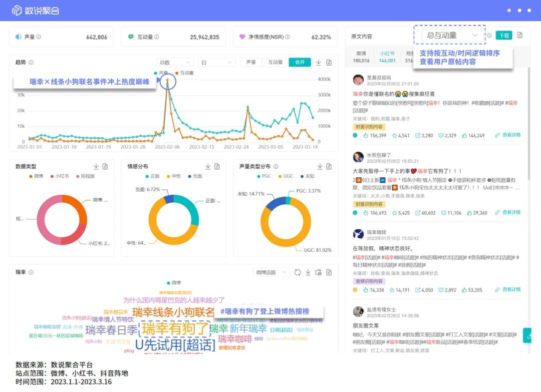Screen dimensions: 541x392
Task: Toggle 互动量 series in trend legend
Action: [184, 73]
